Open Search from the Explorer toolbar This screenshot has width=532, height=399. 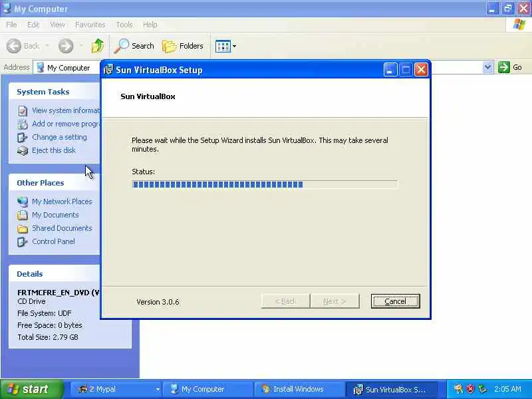pos(134,46)
